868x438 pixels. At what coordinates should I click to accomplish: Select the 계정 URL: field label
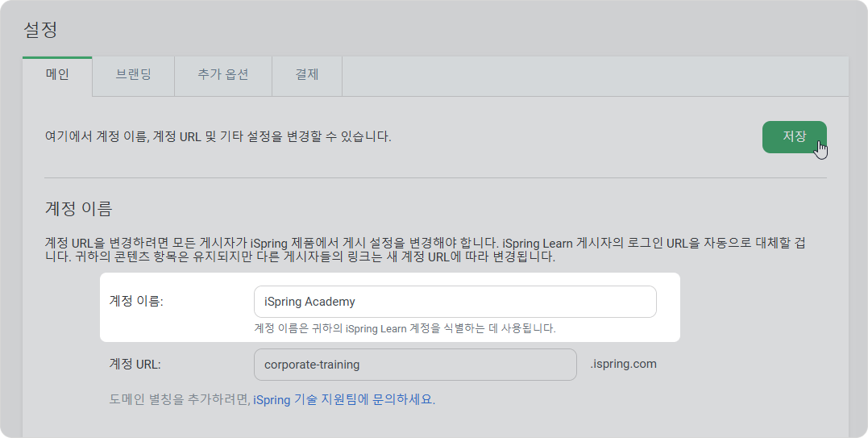pyautogui.click(x=135, y=365)
